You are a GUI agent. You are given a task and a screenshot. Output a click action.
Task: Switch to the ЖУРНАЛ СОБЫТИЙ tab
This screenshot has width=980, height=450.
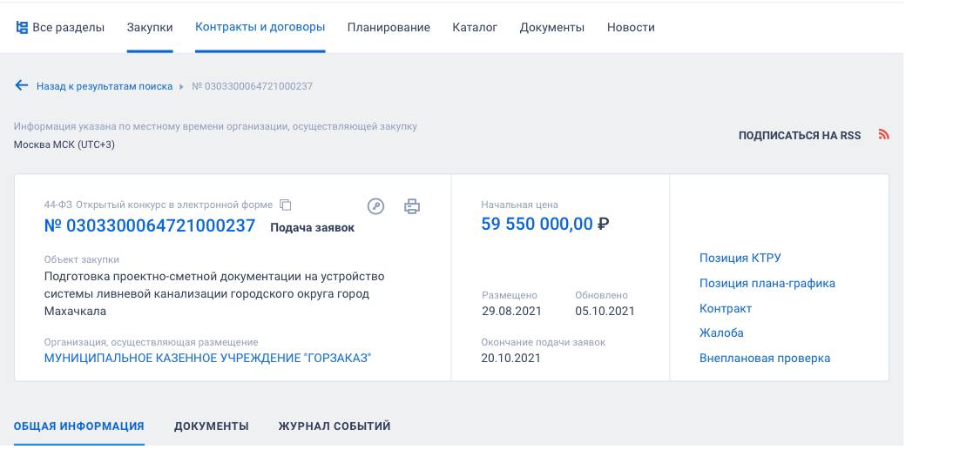(335, 426)
